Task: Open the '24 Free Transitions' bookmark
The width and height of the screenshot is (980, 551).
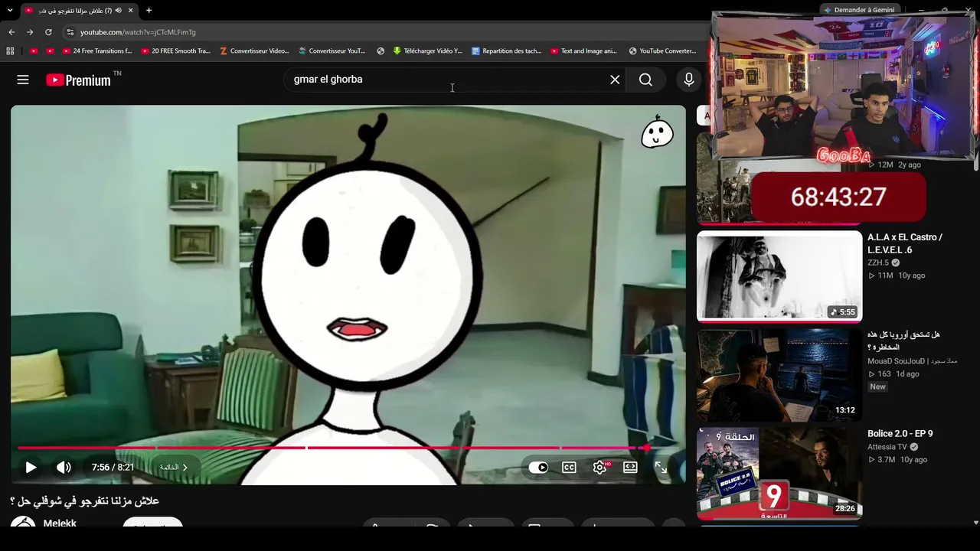Action: [97, 51]
